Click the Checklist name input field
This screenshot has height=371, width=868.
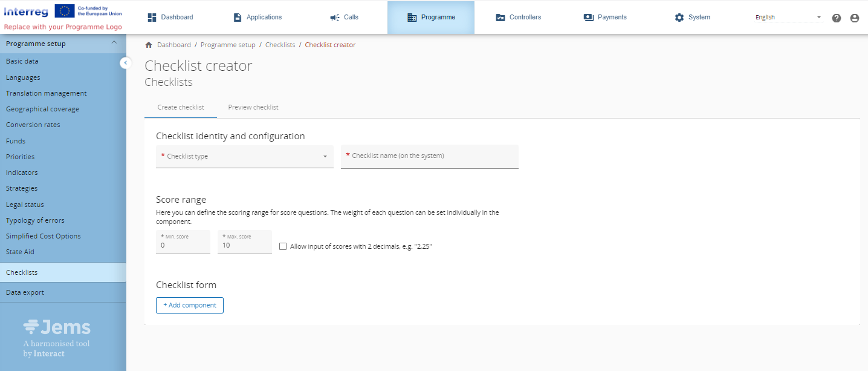429,156
